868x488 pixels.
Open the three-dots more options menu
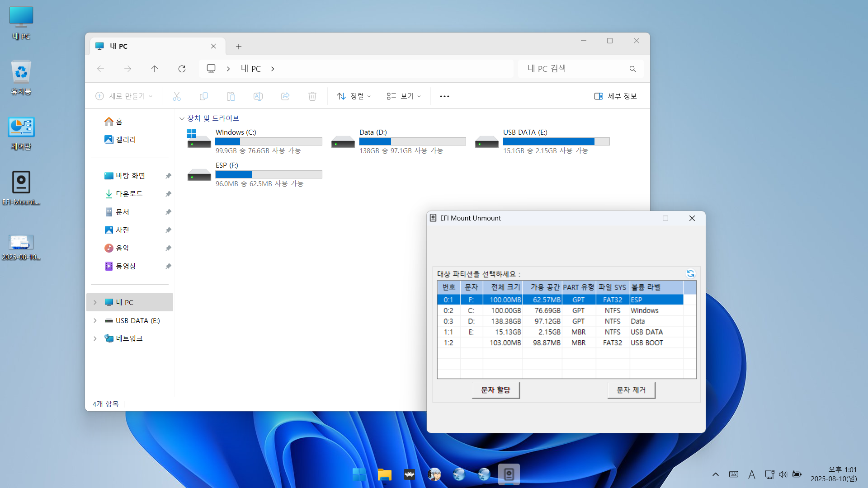click(444, 96)
